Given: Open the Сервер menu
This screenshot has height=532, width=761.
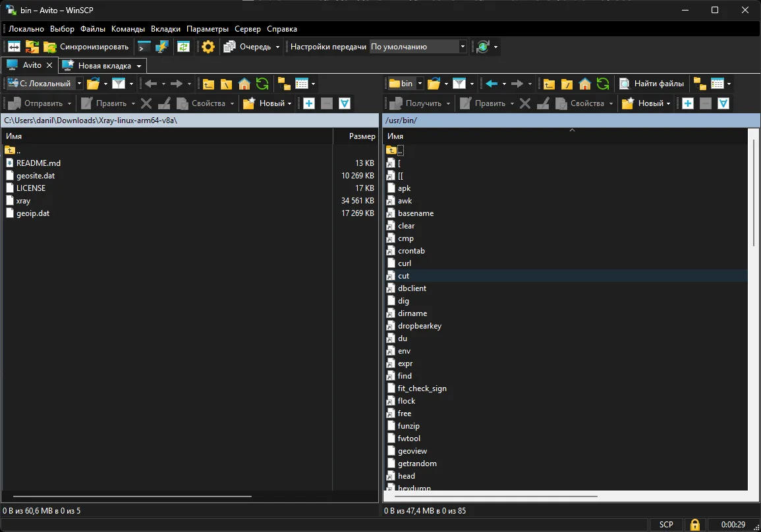Looking at the screenshot, I should click(248, 28).
